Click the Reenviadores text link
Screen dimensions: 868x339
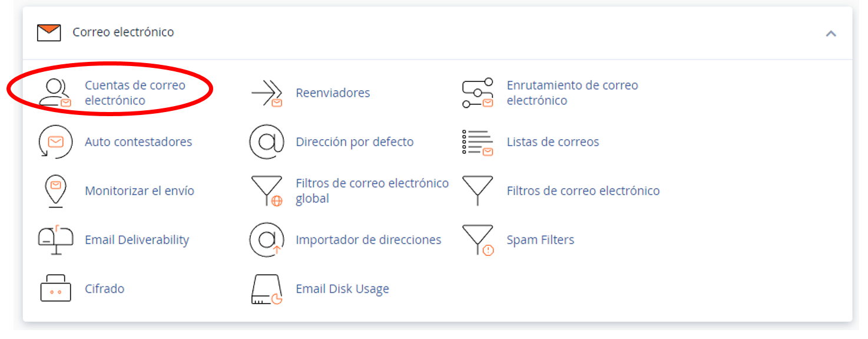point(333,93)
